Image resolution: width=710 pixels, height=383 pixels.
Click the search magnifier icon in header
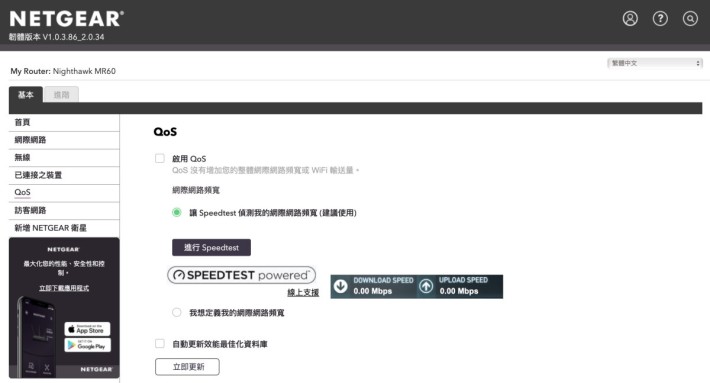click(x=690, y=19)
